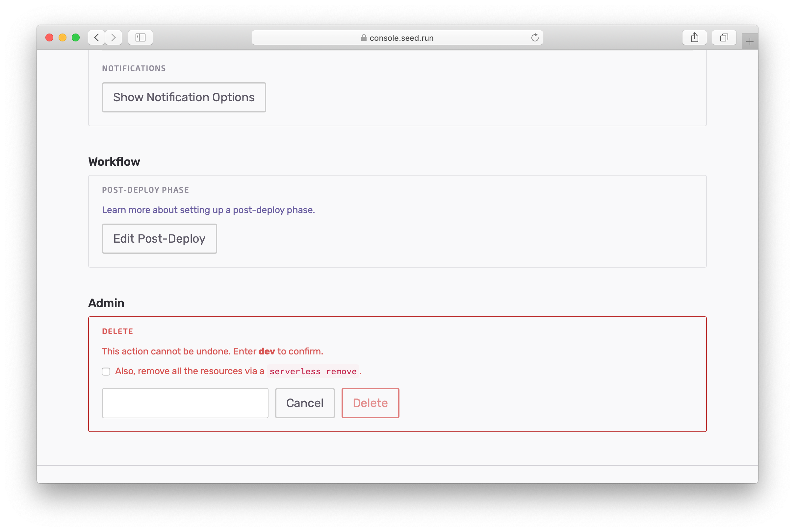The width and height of the screenshot is (795, 532).
Task: Reload the console.seed.run page
Action: tap(535, 37)
